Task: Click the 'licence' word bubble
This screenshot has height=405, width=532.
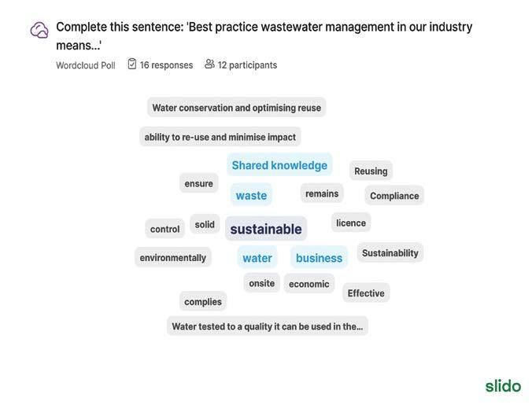Action: [351, 223]
